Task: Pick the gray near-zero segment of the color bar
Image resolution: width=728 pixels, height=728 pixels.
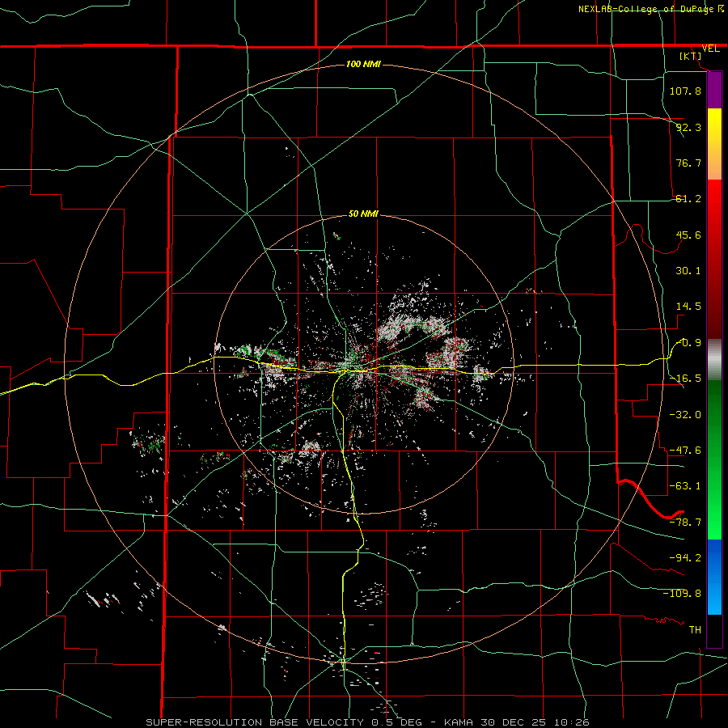Action: point(714,360)
